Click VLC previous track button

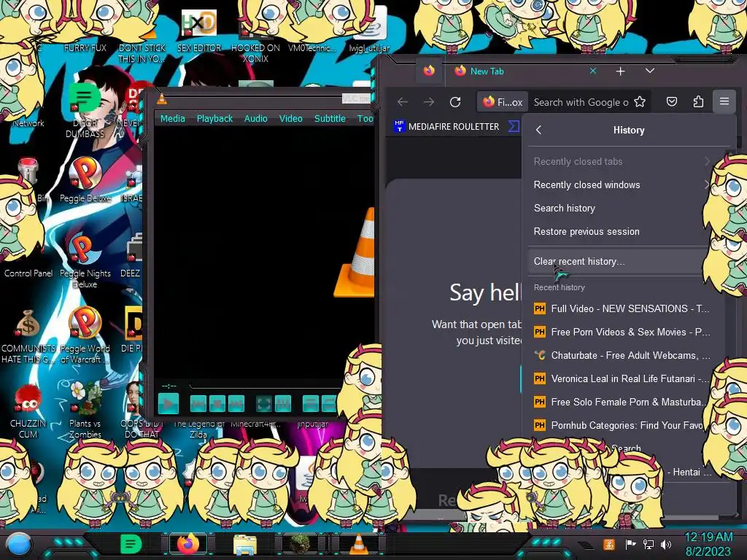(x=198, y=404)
